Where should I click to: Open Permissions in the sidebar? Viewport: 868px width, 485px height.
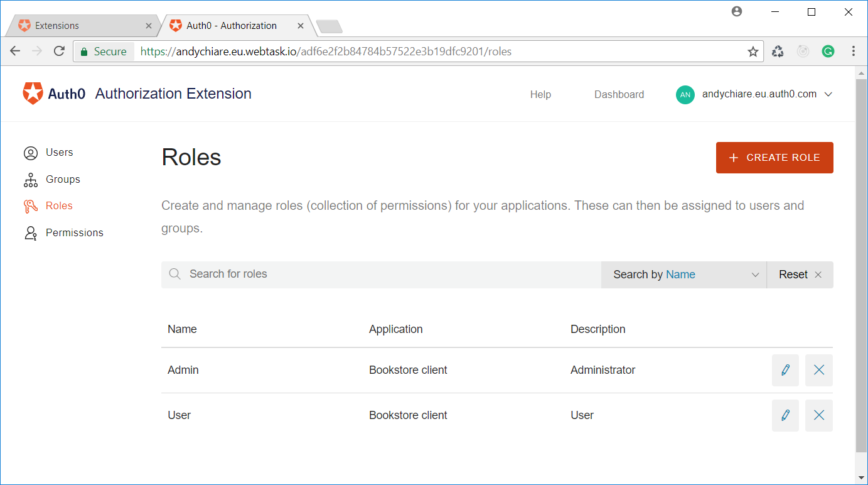74,233
